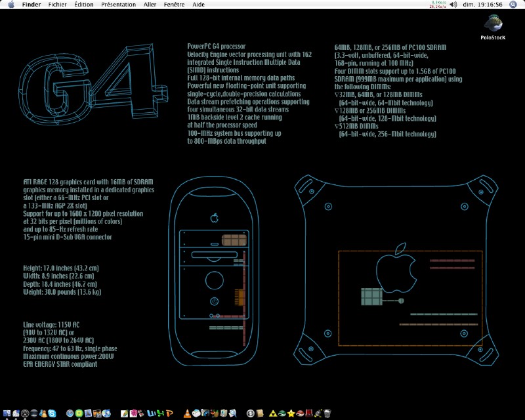Open the red box icon in the dock
The height and width of the screenshot is (420, 525).
[x=309, y=413]
